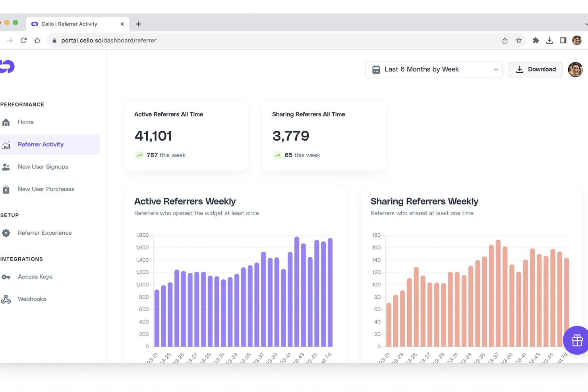Open a new browser tab with the plus
This screenshot has height=392, width=588.
(x=138, y=24)
